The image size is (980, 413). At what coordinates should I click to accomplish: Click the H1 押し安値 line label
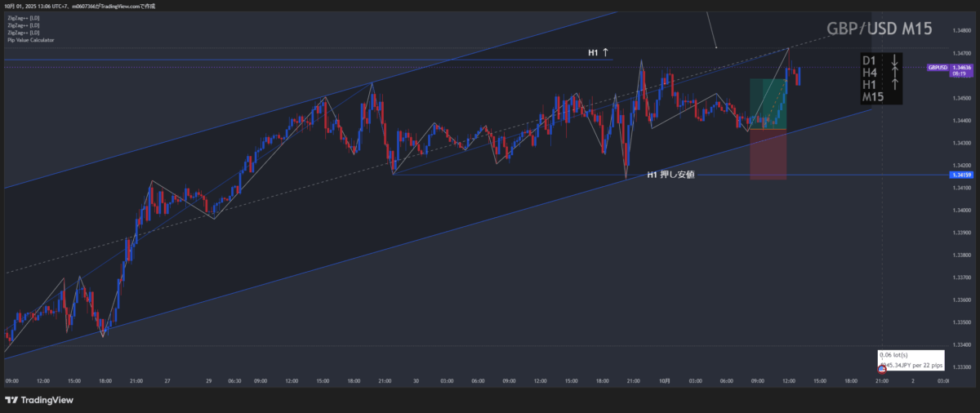click(670, 175)
